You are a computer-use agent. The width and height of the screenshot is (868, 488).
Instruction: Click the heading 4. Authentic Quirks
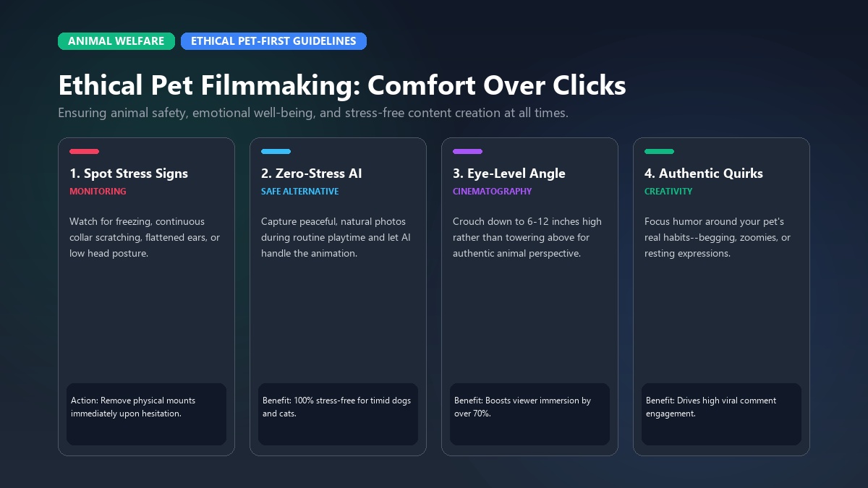tap(704, 174)
